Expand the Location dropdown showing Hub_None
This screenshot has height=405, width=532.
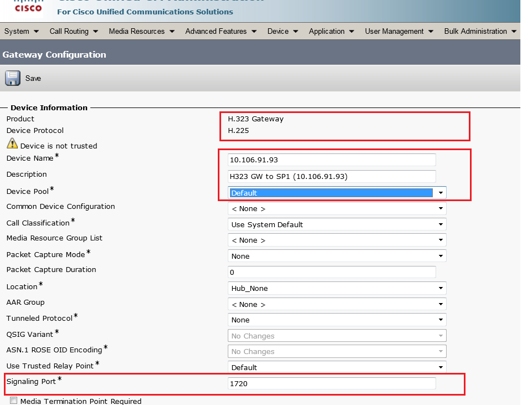pyautogui.click(x=337, y=288)
